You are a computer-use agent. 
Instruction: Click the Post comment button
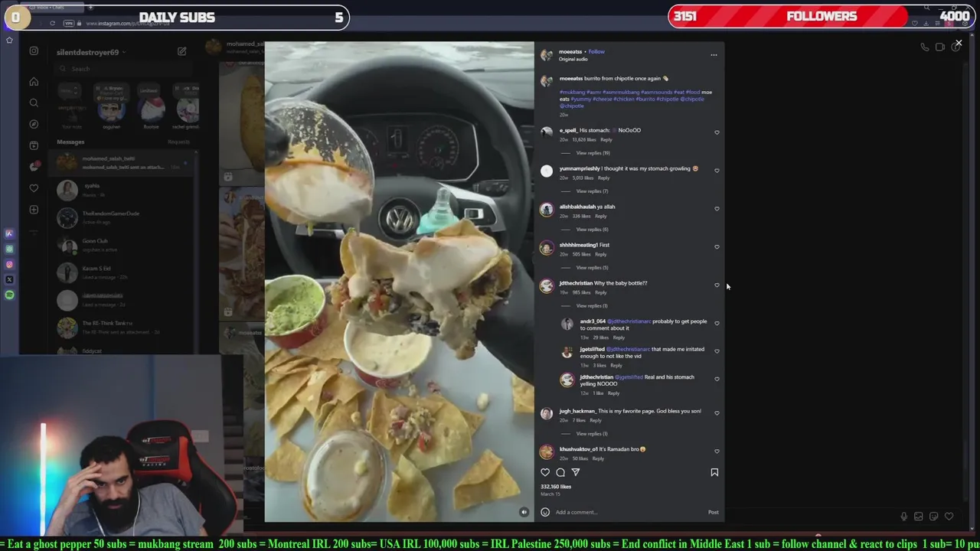713,512
